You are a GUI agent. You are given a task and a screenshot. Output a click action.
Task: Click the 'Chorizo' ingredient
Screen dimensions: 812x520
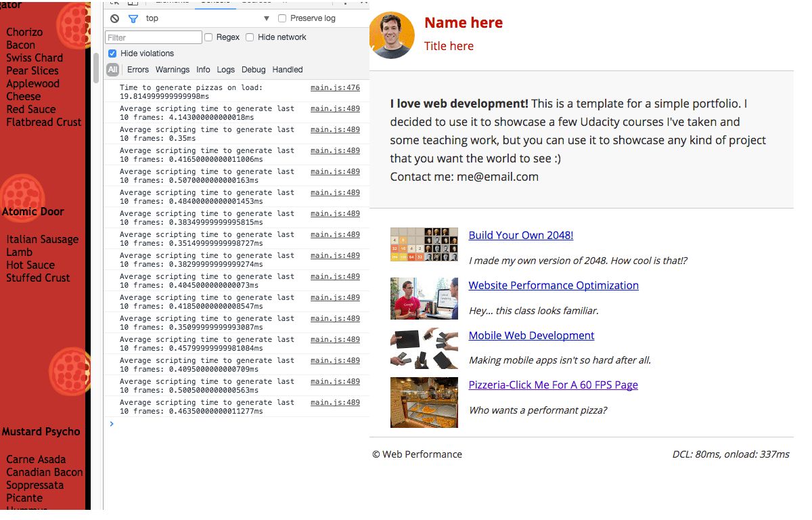[x=24, y=32]
